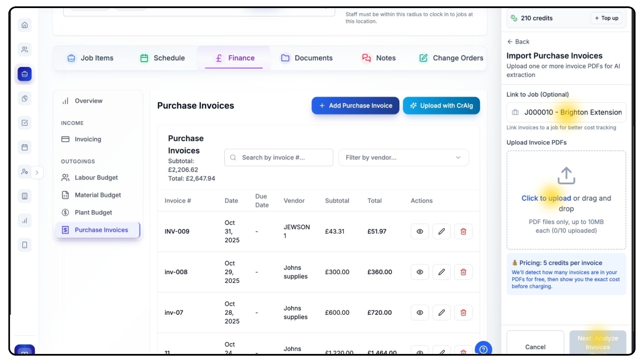This screenshot has height=362, width=644.
Task: View invoice inv-07 with eye icon
Action: [420, 312]
